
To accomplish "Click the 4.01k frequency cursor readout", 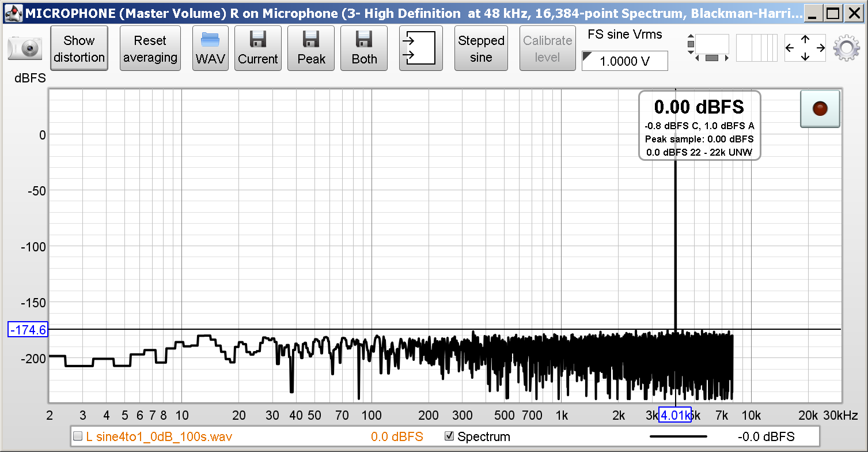I will coord(675,415).
